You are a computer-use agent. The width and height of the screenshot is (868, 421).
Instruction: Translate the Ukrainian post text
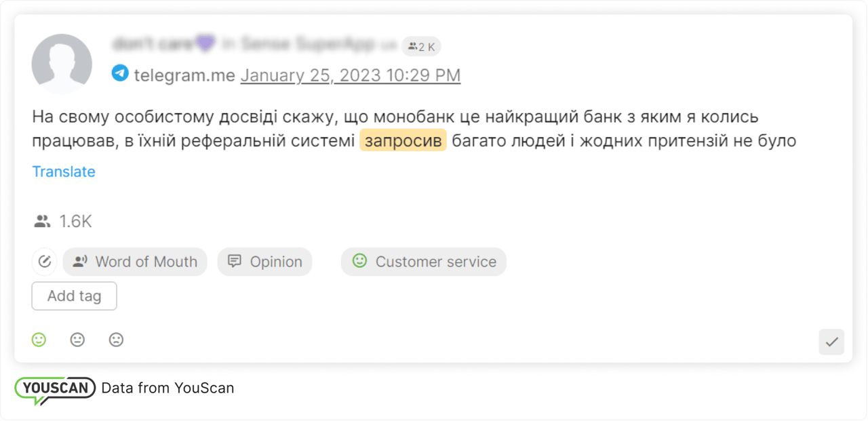63,172
